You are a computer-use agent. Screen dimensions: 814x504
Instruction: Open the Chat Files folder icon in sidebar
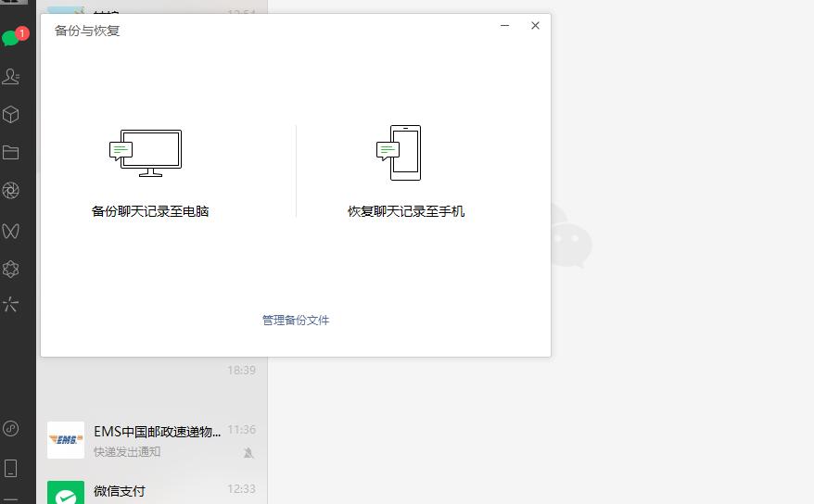click(x=11, y=153)
